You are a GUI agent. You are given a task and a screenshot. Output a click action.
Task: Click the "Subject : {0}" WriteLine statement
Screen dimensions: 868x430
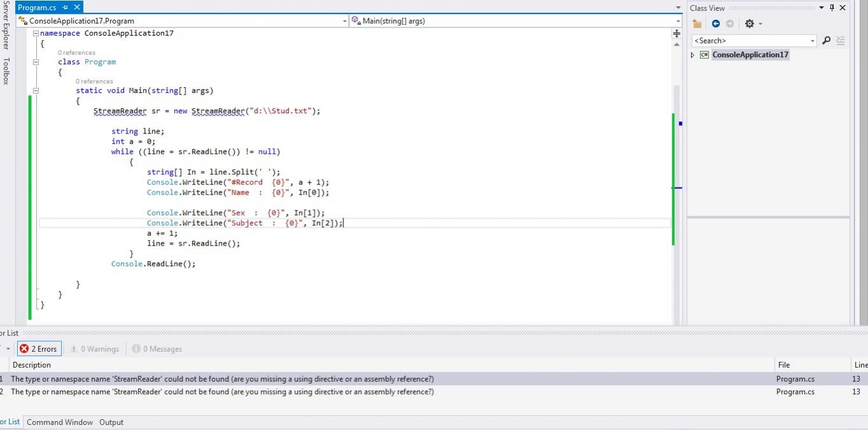click(245, 223)
